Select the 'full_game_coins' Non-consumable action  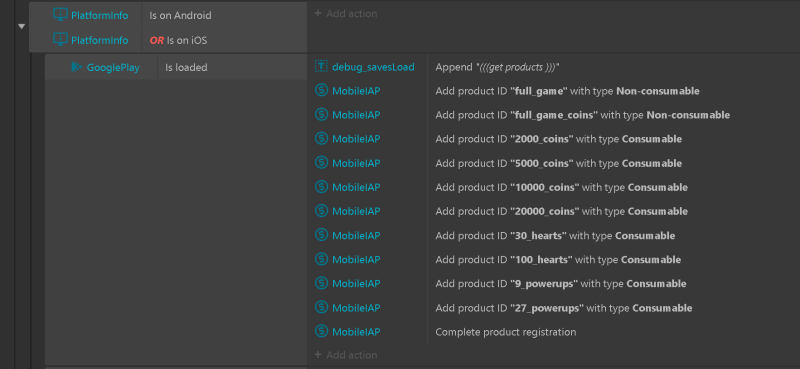click(x=582, y=115)
